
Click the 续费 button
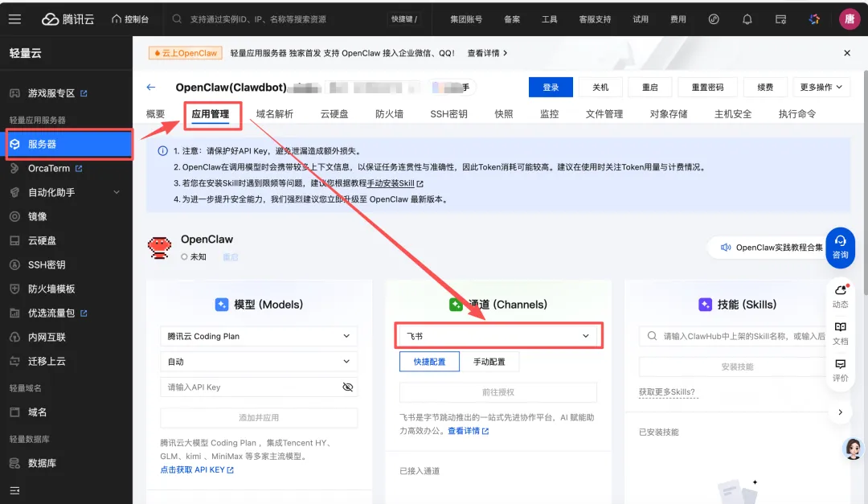click(x=765, y=87)
